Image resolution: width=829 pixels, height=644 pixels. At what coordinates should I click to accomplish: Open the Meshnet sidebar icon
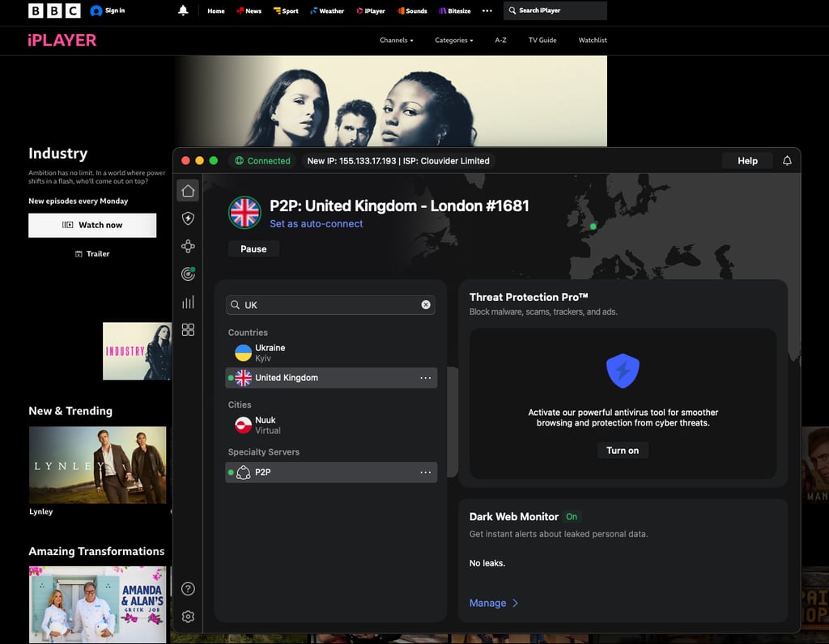pos(188,246)
